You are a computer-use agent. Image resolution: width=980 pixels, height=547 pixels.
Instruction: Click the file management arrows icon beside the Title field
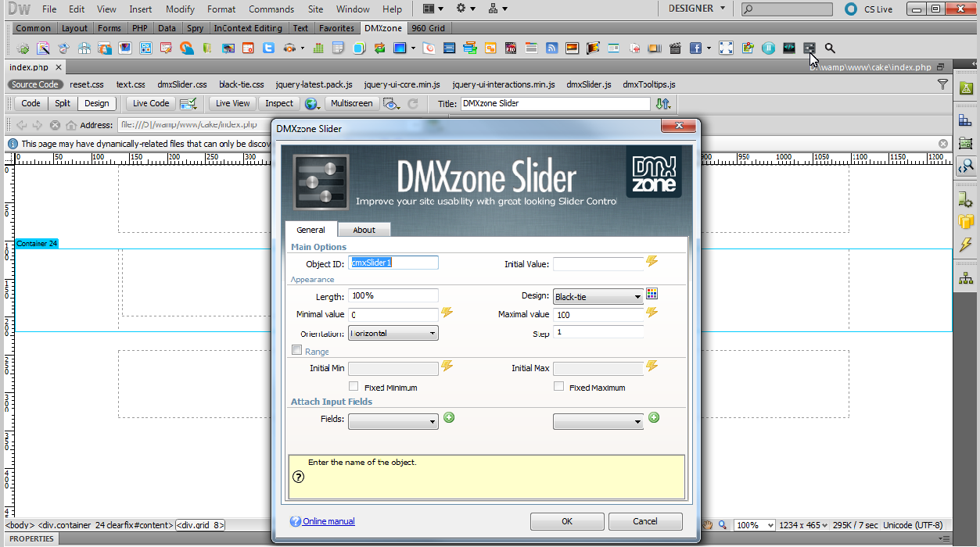[663, 103]
